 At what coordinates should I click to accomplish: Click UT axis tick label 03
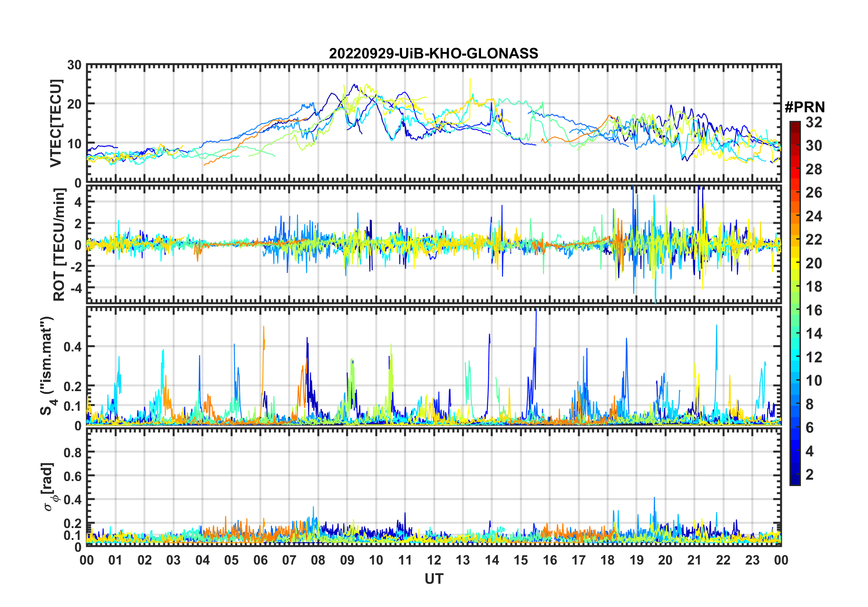pos(173,560)
